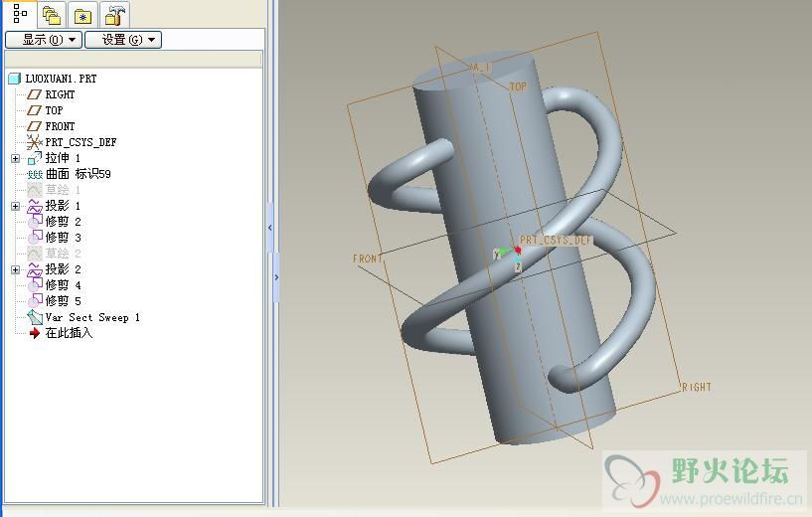Screen dimensions: 812x517
Task: Switch to the model tree tab
Action: (x=20, y=14)
